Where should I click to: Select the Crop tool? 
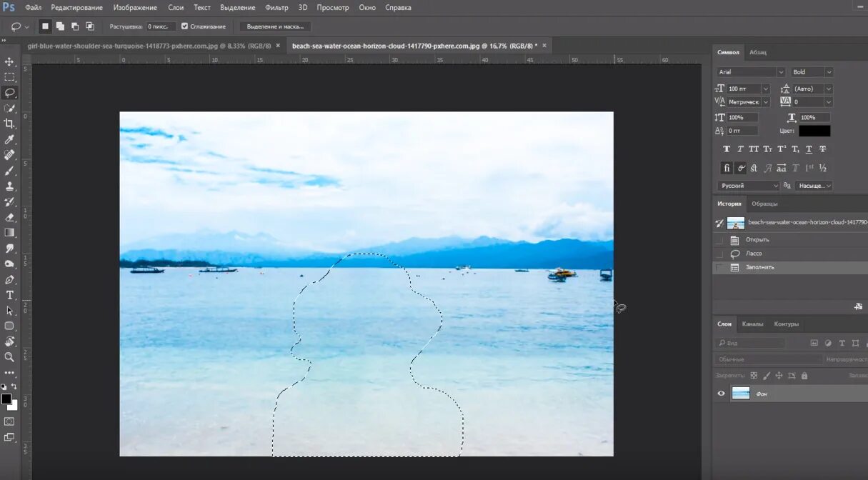point(9,124)
